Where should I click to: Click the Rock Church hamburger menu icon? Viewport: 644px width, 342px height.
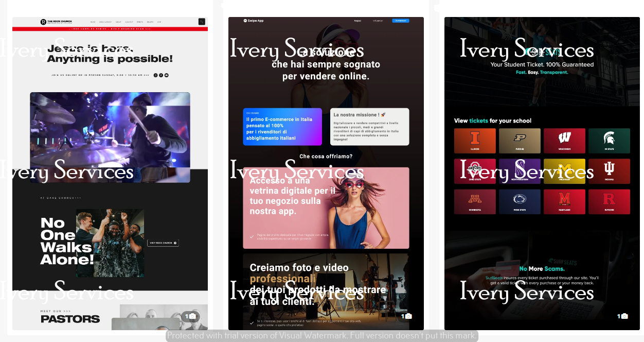point(202,22)
